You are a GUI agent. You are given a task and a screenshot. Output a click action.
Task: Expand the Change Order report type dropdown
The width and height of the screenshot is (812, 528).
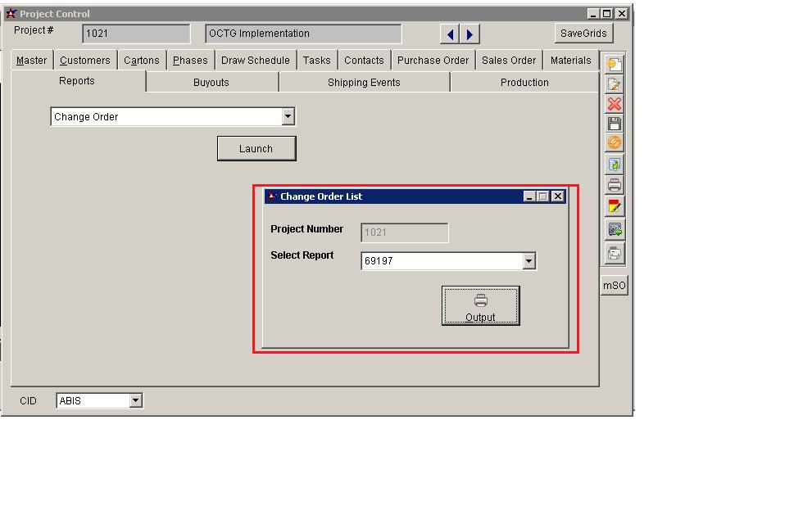click(288, 117)
